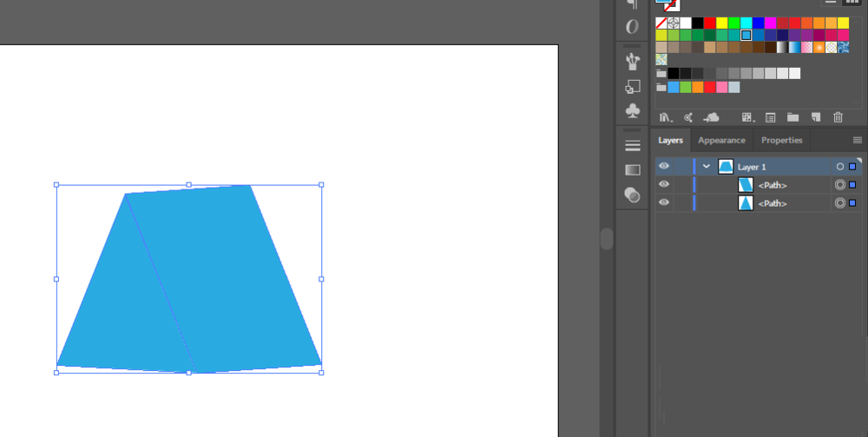The image size is (868, 437).
Task: Click the Open Color Themes icon
Action: tap(688, 117)
